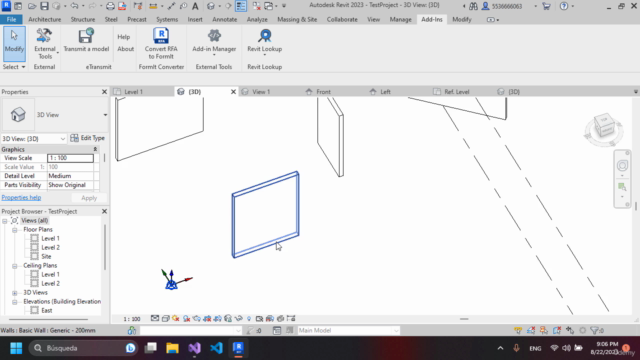Click the About button in eTransmit panel

[125, 49]
